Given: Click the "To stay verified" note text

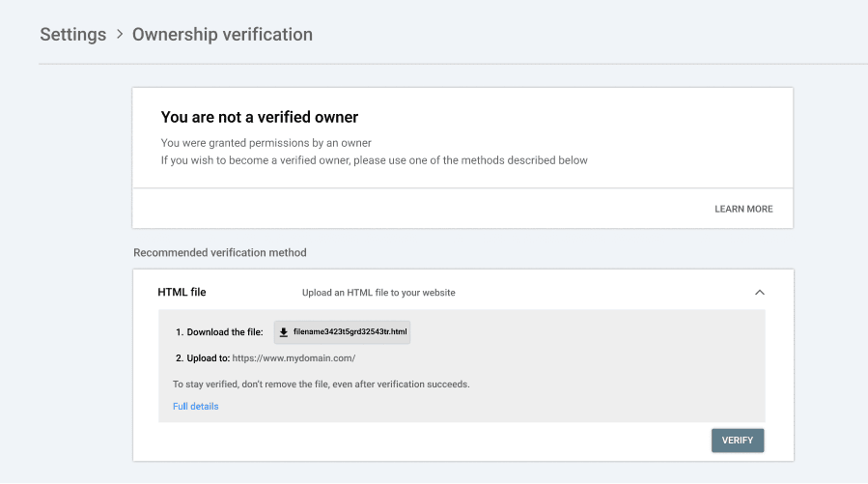Looking at the screenshot, I should [322, 384].
